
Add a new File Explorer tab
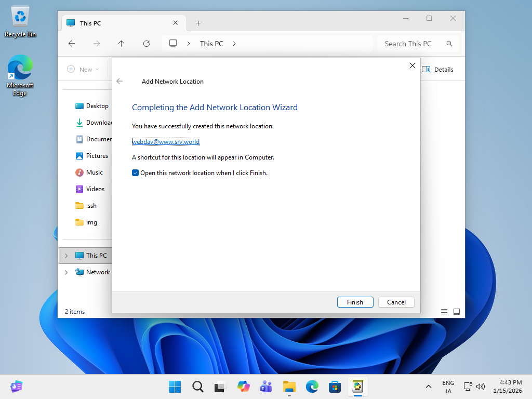[198, 23]
